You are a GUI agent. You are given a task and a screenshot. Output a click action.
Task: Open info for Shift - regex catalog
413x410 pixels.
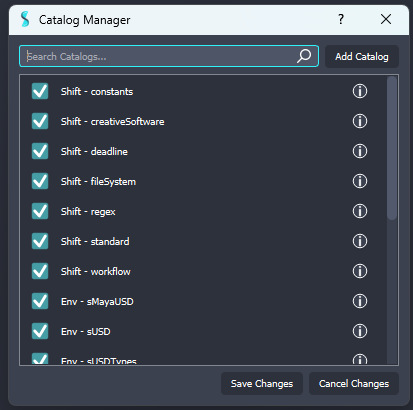click(360, 211)
